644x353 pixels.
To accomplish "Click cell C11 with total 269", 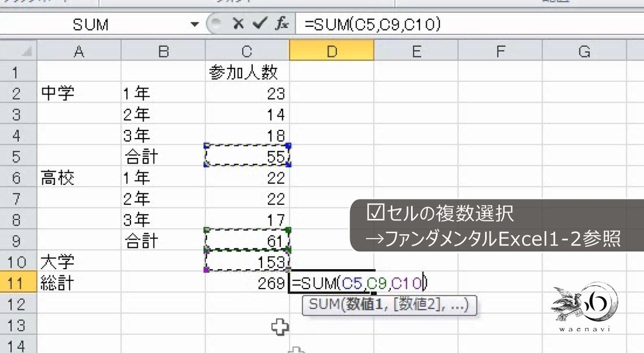I will (247, 283).
